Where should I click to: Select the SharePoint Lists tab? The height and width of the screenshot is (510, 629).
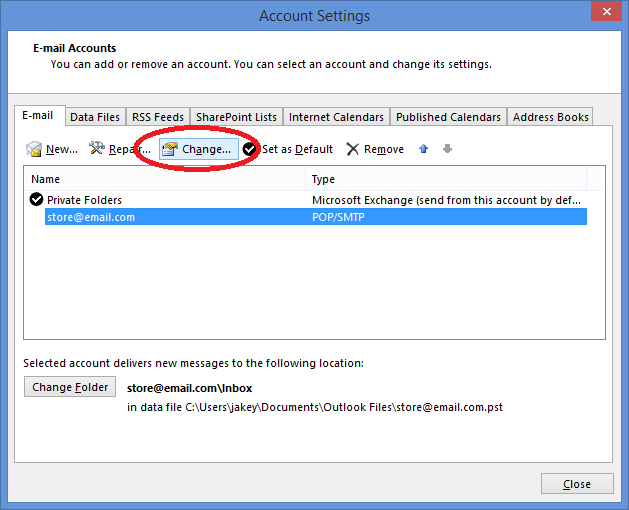tap(236, 117)
